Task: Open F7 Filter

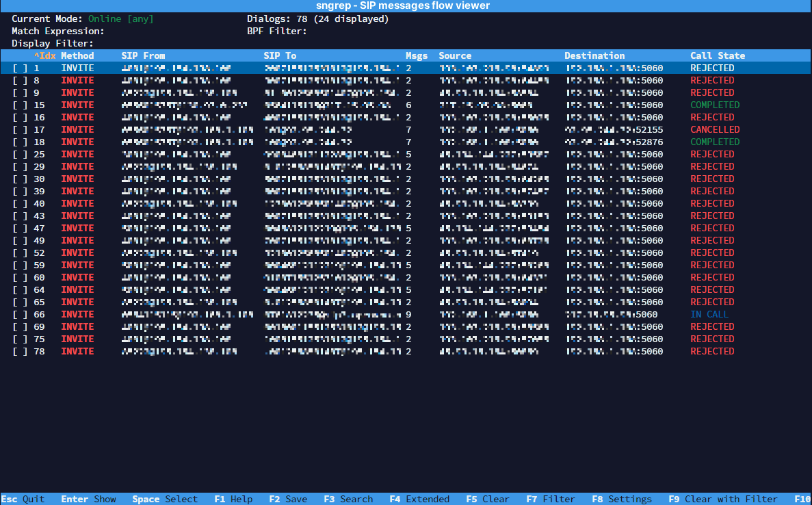Action: tap(551, 500)
